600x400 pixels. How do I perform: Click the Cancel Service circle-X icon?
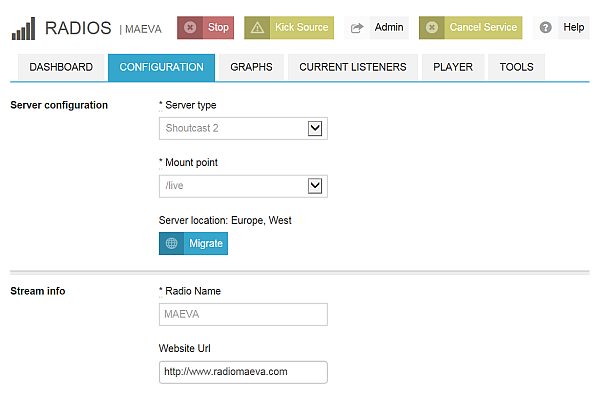click(x=432, y=28)
